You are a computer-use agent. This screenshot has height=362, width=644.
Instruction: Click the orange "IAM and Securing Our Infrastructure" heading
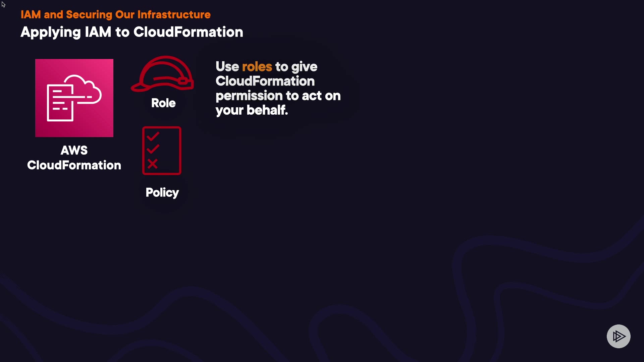115,14
